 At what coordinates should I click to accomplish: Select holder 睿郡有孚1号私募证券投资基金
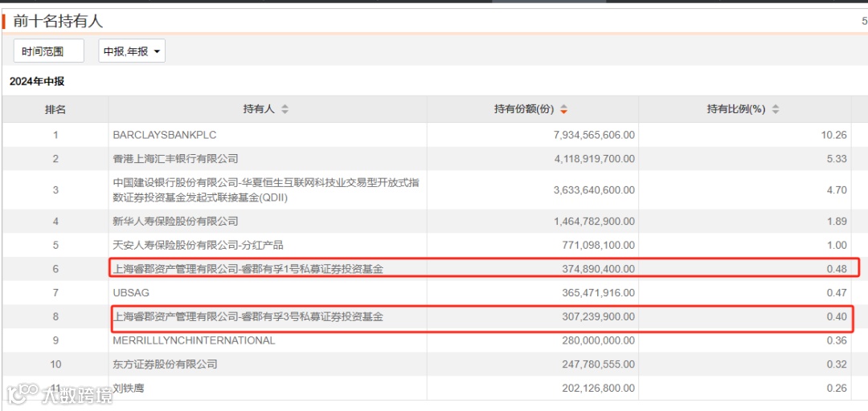pos(248,270)
